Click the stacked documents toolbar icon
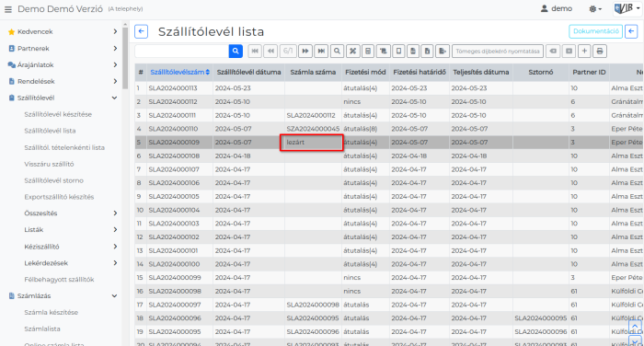The width and height of the screenshot is (644, 346). 384,51
